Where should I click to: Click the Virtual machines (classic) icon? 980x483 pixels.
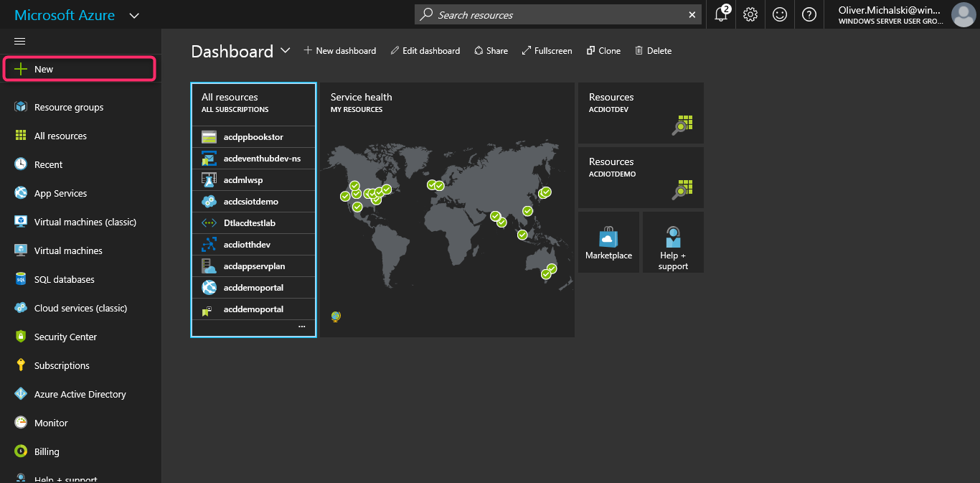point(21,222)
